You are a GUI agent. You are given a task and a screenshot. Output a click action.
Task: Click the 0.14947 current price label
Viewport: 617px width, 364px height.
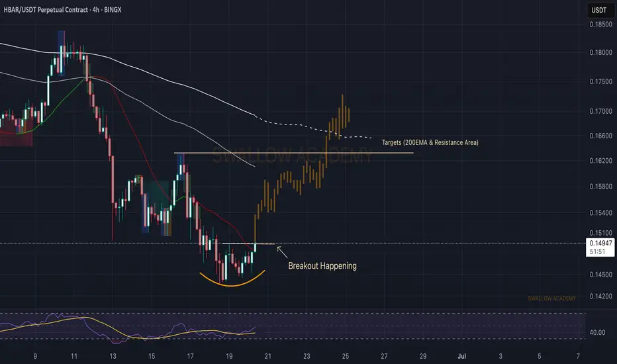[600, 243]
